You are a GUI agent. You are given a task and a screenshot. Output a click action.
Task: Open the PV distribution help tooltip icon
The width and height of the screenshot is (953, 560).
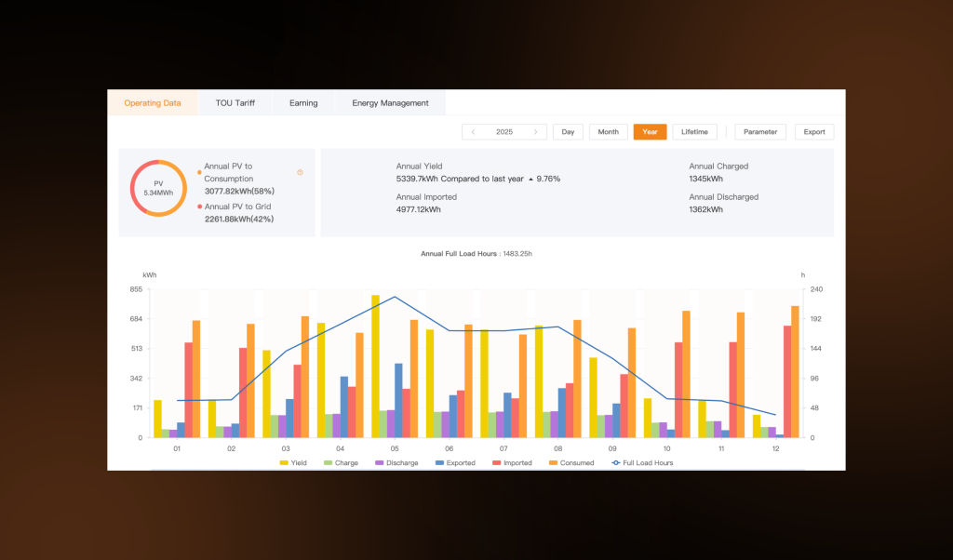click(300, 172)
